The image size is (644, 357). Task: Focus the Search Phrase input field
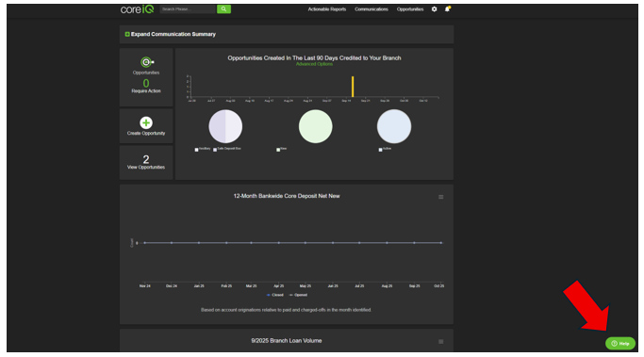188,9
